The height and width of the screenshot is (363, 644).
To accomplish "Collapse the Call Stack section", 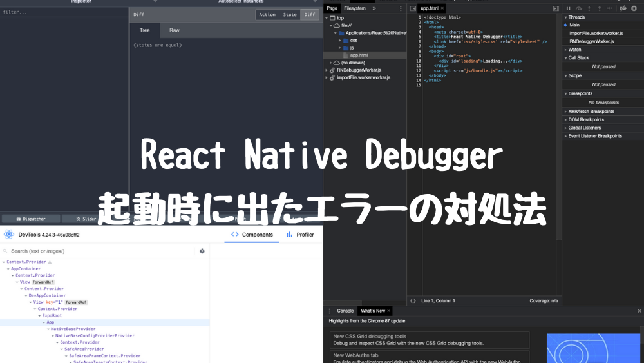I will coord(565,58).
